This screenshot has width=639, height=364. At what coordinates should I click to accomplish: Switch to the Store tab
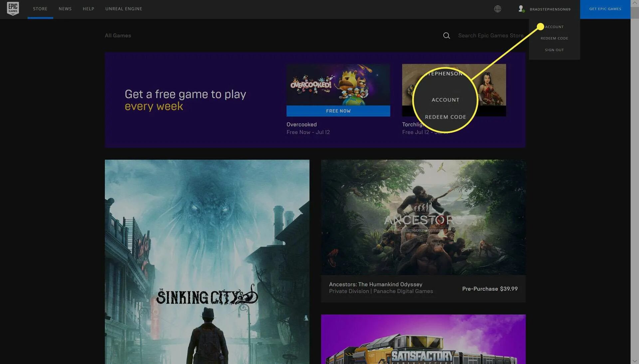pyautogui.click(x=40, y=9)
